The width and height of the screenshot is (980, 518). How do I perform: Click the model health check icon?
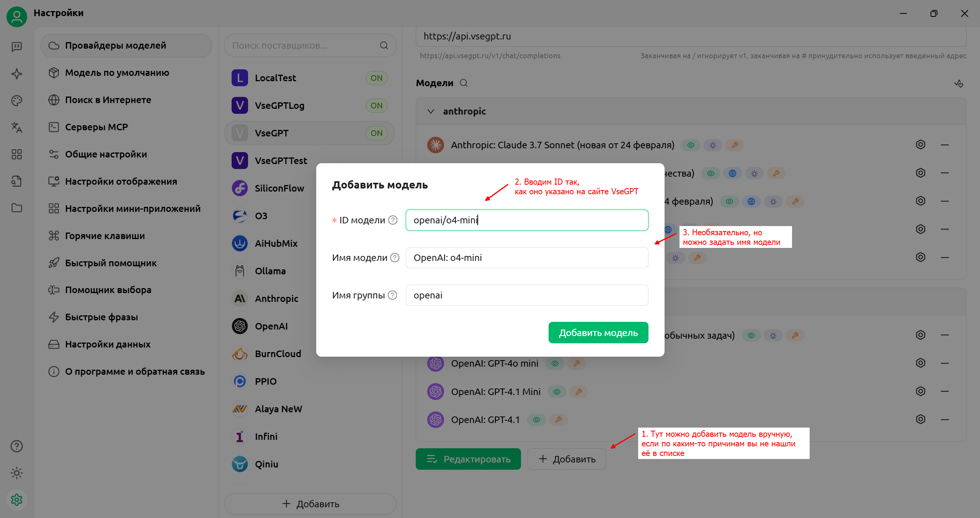pos(959,84)
